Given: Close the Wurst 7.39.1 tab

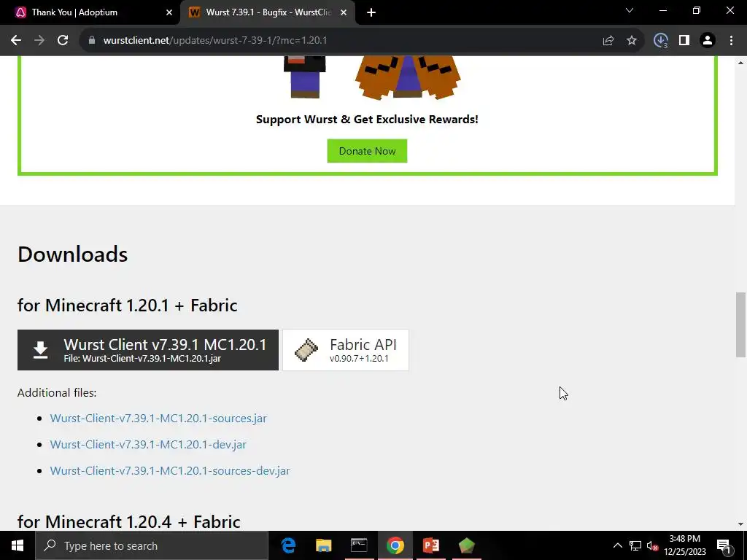Looking at the screenshot, I should point(344,12).
